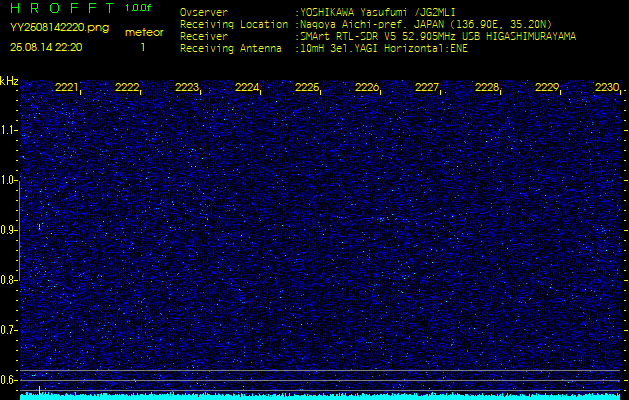Screen dimensions: 629x400
Task: Click the 1.1 kHz frequency label
Action: [x=7, y=130]
